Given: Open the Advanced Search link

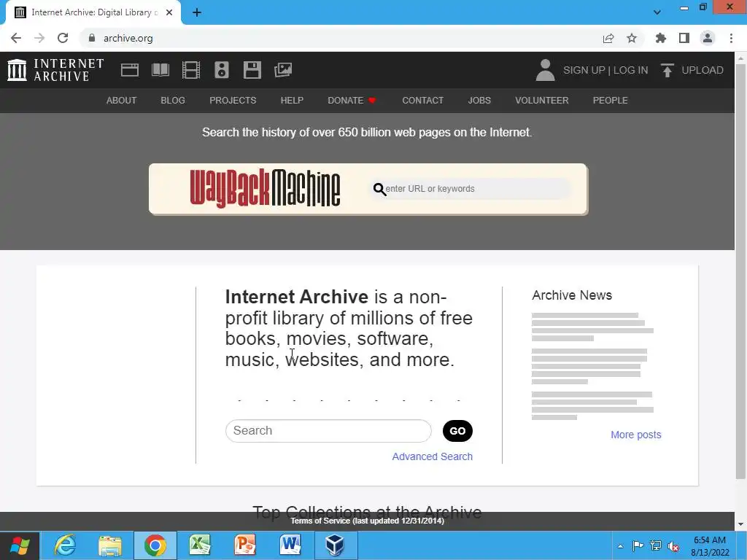Looking at the screenshot, I should point(432,456).
